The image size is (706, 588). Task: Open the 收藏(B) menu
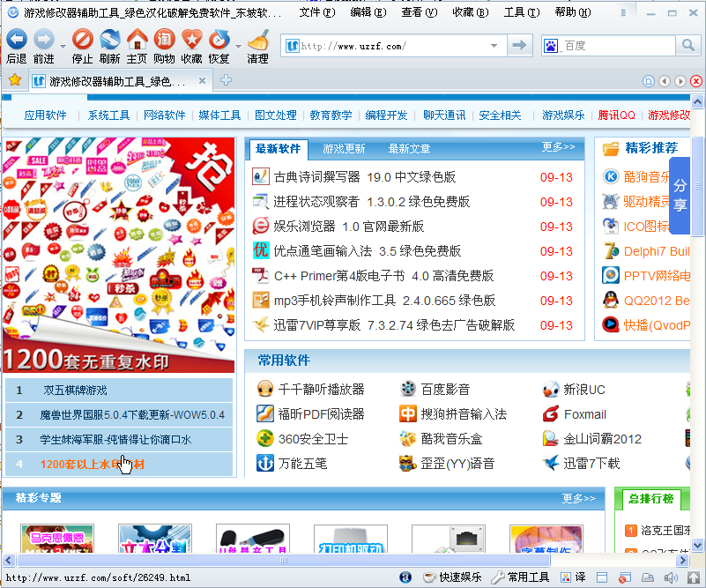pos(471,12)
